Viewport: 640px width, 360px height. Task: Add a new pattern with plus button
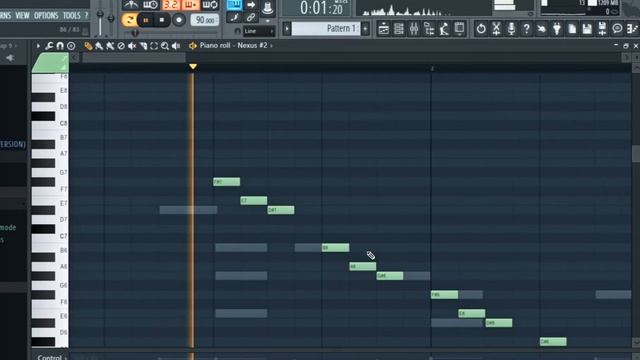point(365,29)
